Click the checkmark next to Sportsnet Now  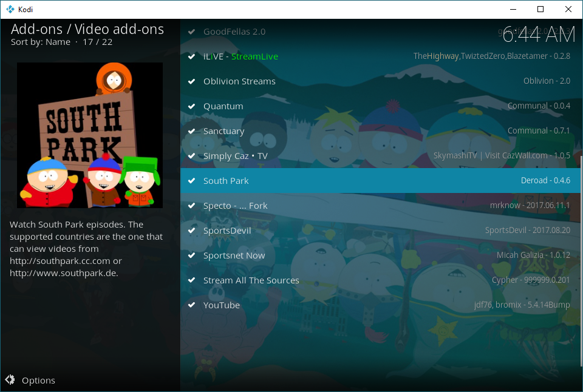pyautogui.click(x=191, y=255)
